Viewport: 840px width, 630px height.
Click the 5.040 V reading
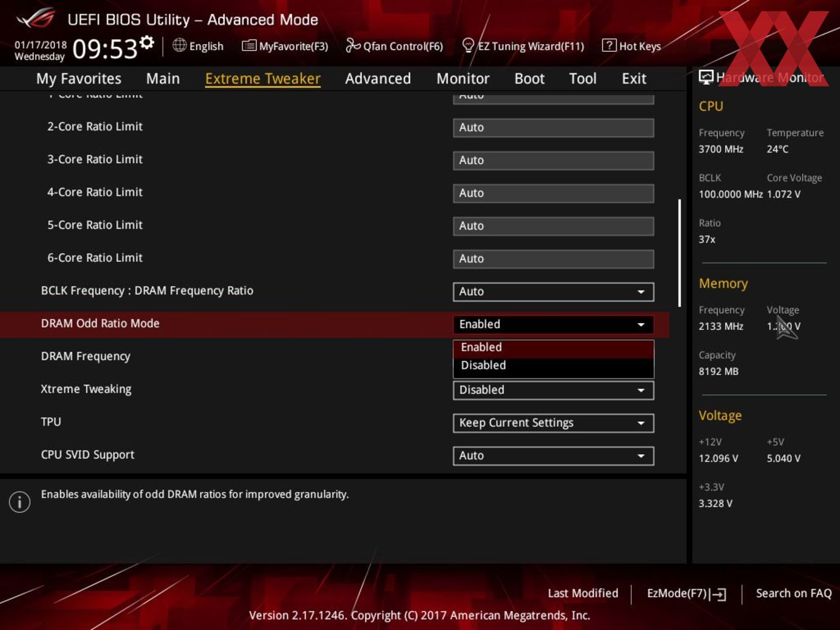coord(784,458)
